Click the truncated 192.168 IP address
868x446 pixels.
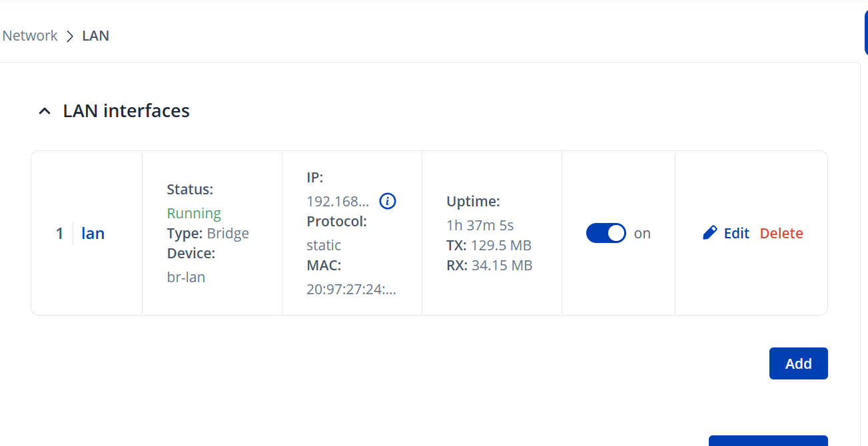pyautogui.click(x=338, y=202)
